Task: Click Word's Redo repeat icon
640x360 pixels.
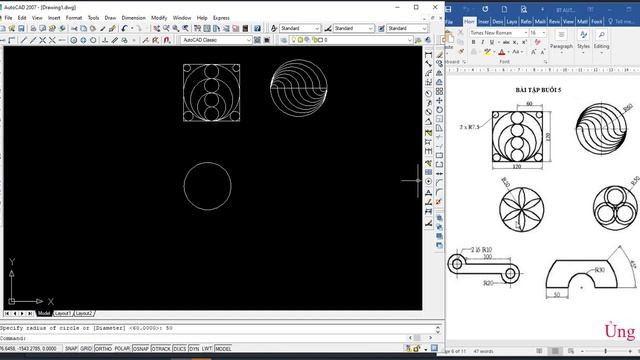Action: 485,9
